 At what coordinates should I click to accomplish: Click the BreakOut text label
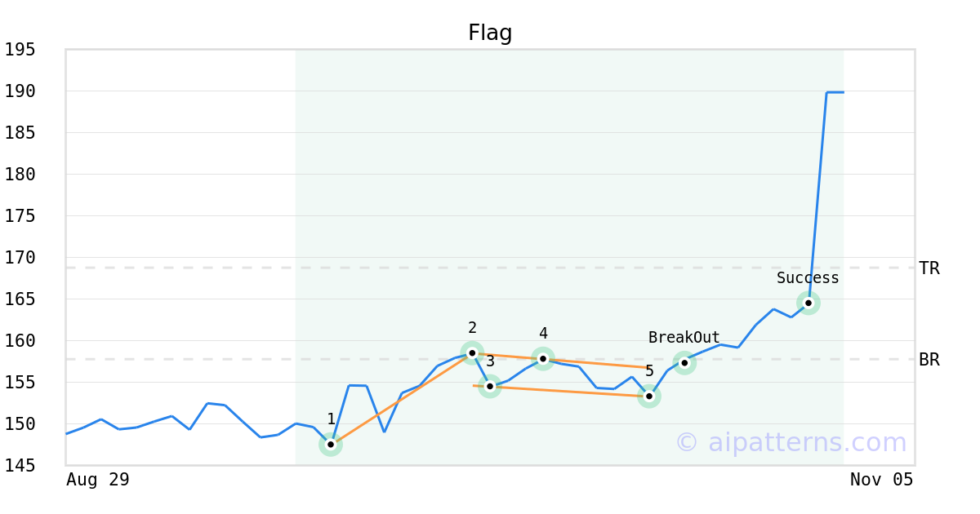(684, 338)
